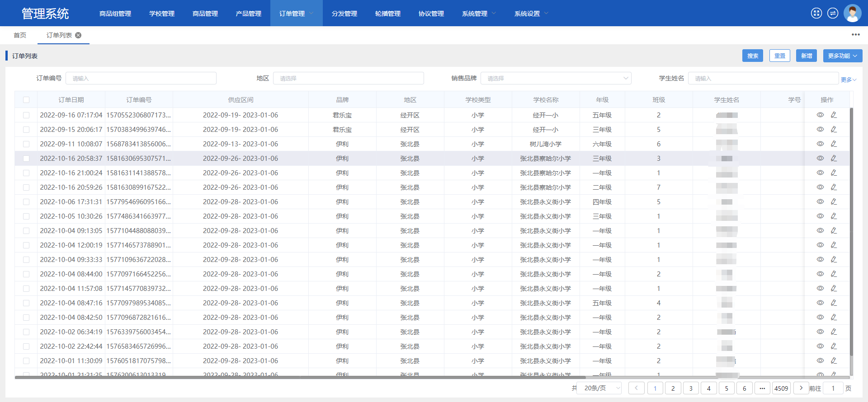The width and height of the screenshot is (868, 402).
Task: Edit order dated 2022-09-11 10:08:07
Action: click(x=834, y=144)
